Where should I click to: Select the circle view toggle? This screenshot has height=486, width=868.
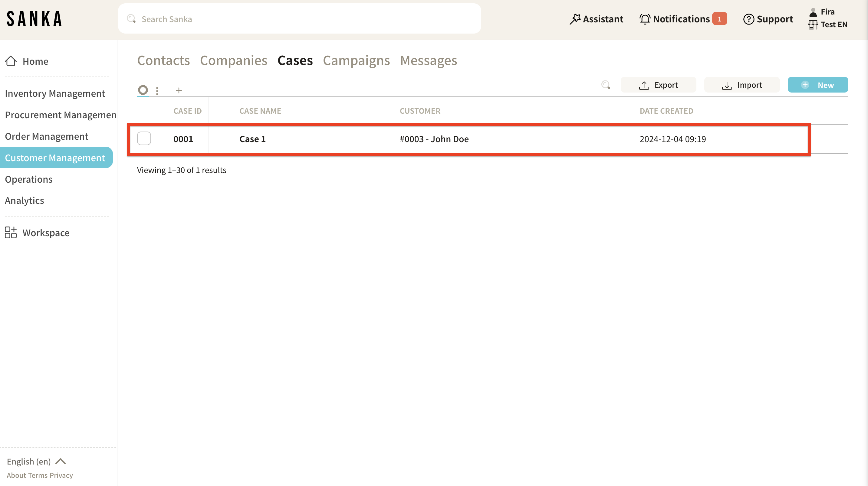tap(143, 90)
